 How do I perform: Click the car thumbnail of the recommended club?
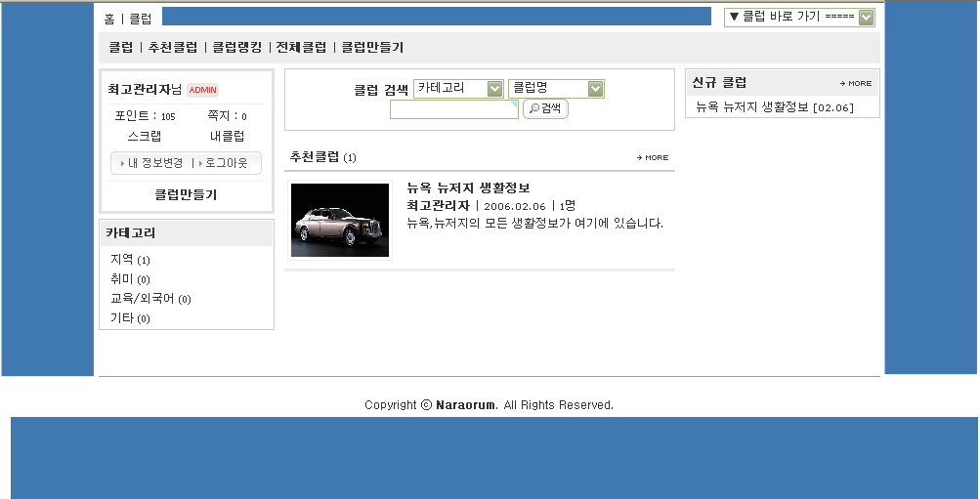pyautogui.click(x=339, y=220)
